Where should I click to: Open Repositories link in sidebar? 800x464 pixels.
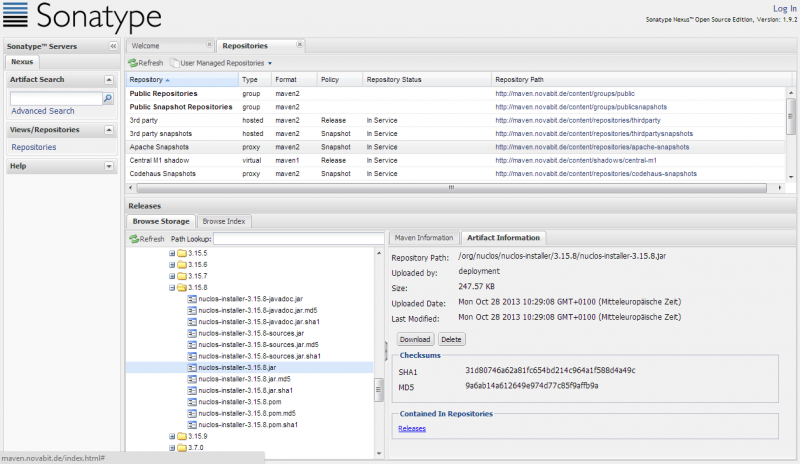coord(34,147)
